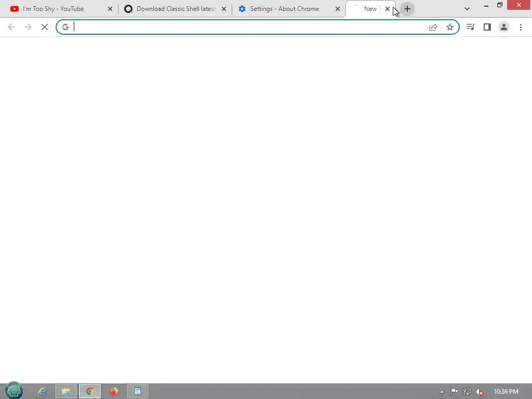Switch to the Download Classic Shell tab
The image size is (532, 399).
(175, 9)
